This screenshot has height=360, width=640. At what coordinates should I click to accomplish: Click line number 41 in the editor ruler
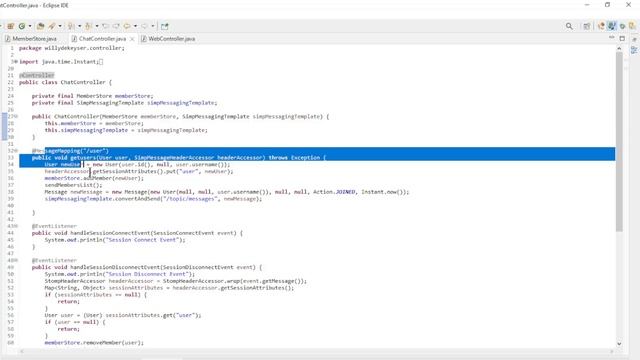point(11,212)
